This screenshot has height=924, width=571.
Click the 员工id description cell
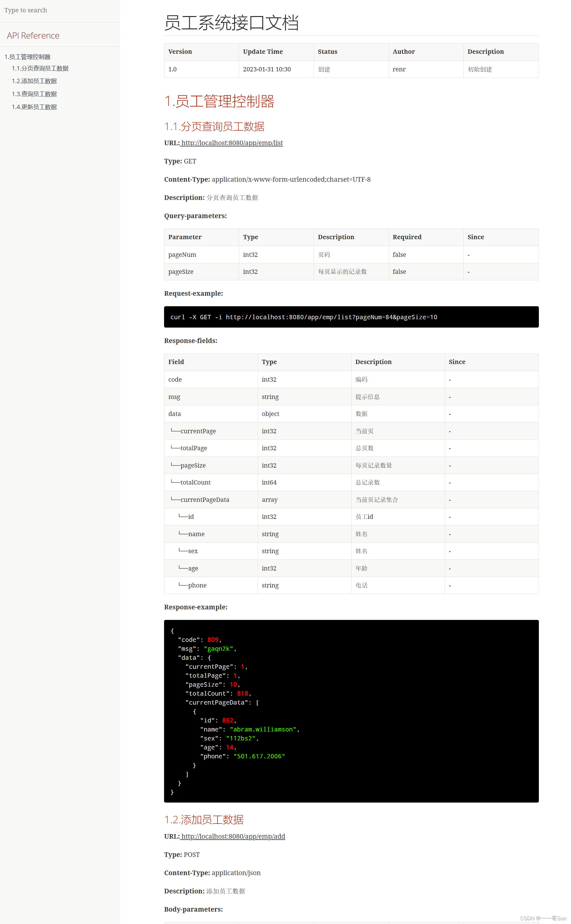coord(398,517)
